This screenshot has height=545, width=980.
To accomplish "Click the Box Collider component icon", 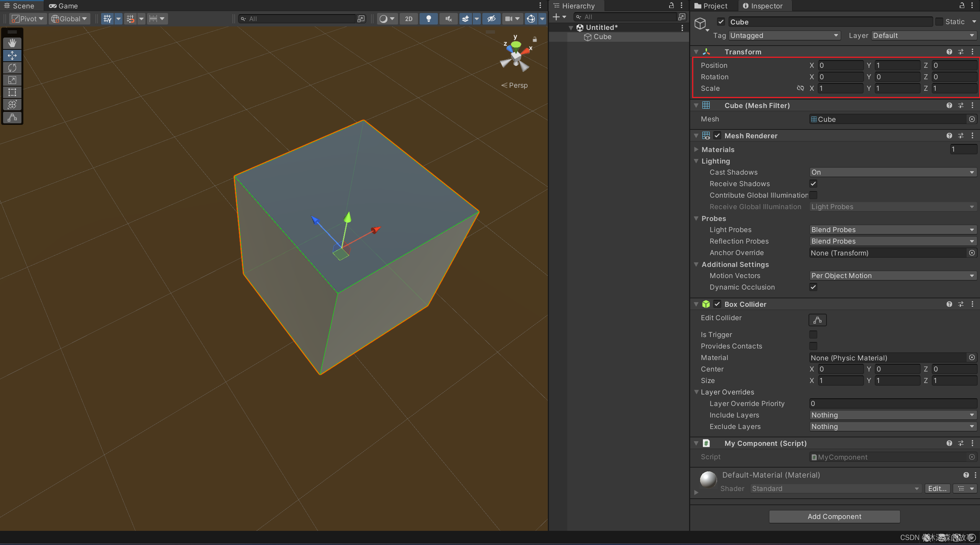I will click(x=705, y=304).
